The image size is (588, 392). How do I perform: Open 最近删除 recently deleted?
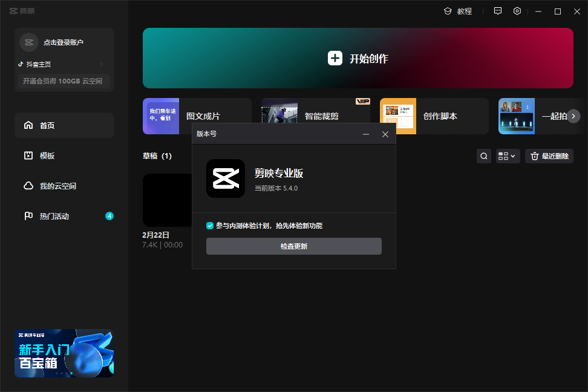(x=549, y=156)
